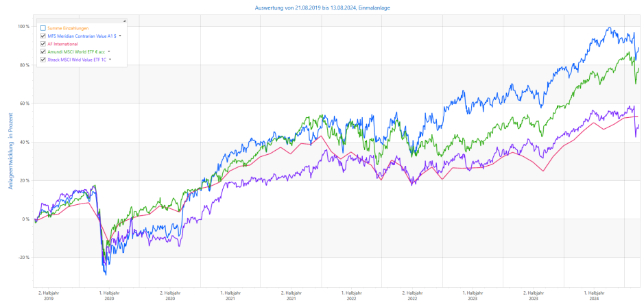
Task: Click the 'MFS Meridian Contrarian Value A1 $' legend label
Action: click(x=82, y=36)
